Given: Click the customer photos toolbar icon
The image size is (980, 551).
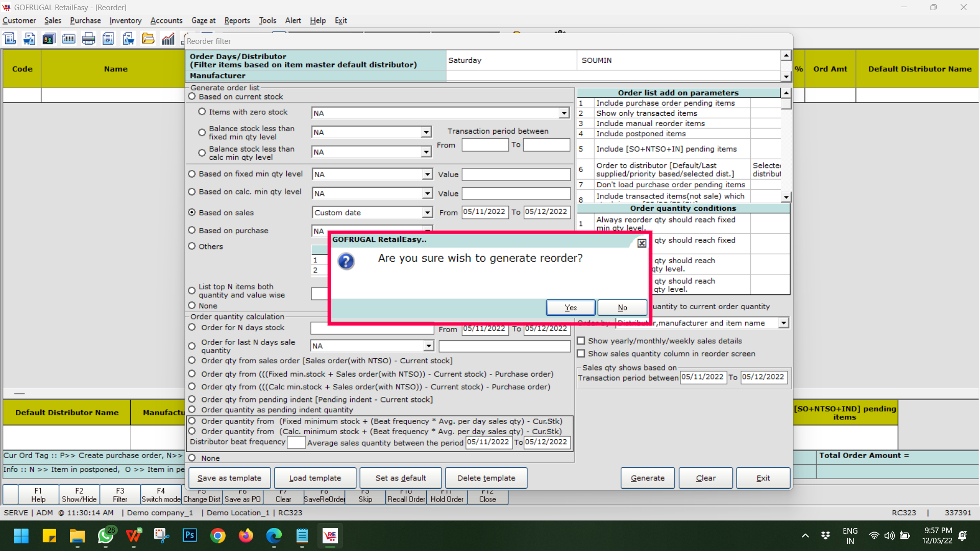Looking at the screenshot, I should pos(48,39).
